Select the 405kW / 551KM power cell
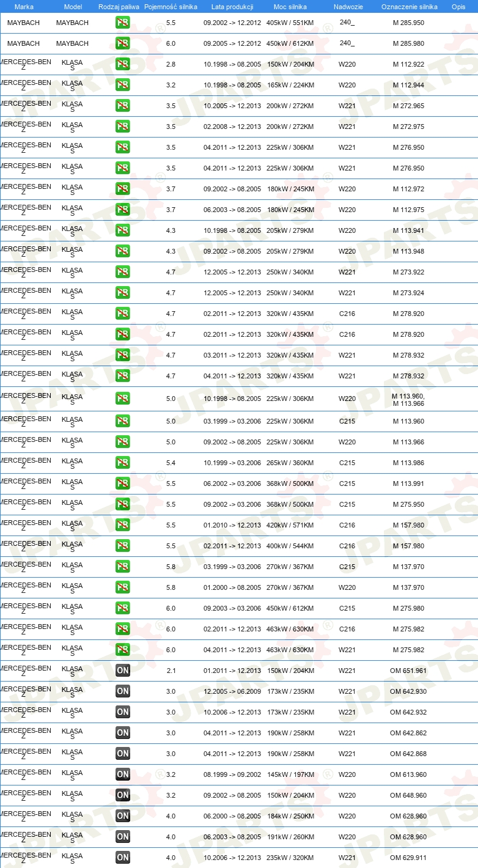The width and height of the screenshot is (478, 868). pyautogui.click(x=290, y=23)
